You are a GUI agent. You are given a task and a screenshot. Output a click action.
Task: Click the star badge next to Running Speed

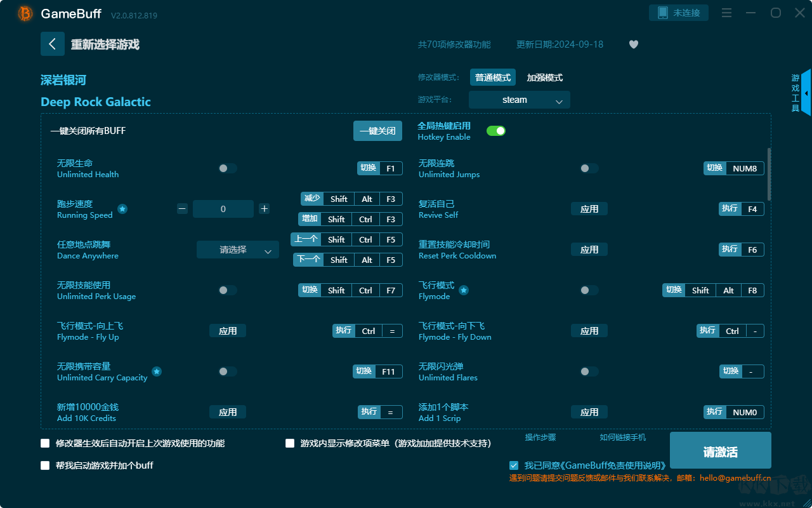(122, 209)
